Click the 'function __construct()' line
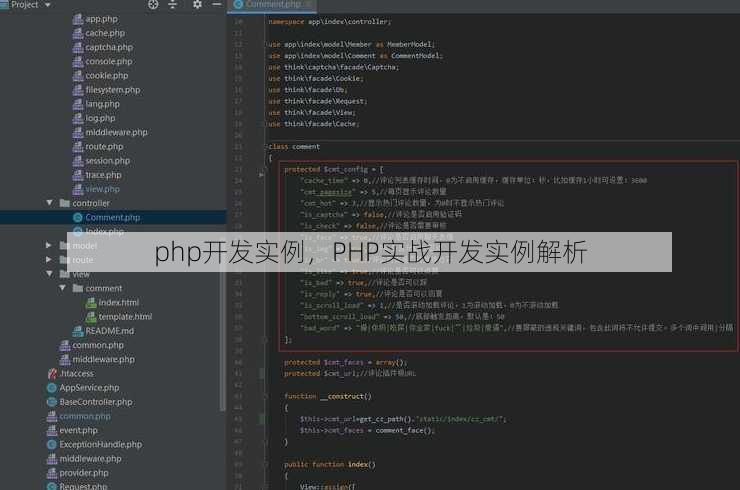 click(x=328, y=396)
